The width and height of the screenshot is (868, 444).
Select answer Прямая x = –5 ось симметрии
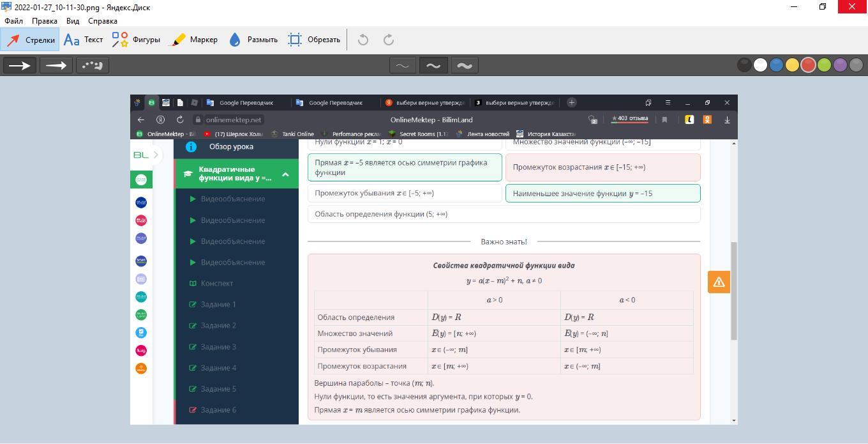click(x=405, y=167)
